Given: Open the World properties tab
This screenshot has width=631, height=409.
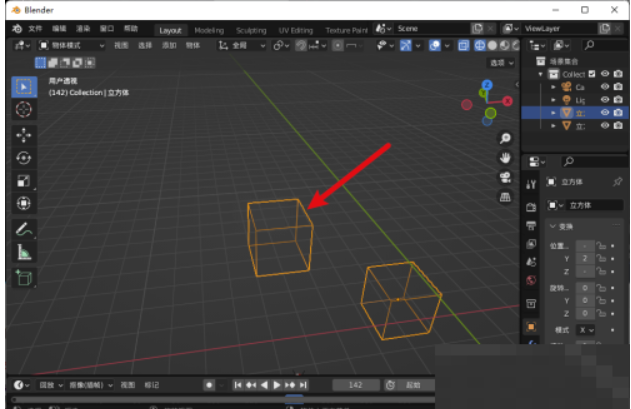Looking at the screenshot, I should tap(531, 281).
